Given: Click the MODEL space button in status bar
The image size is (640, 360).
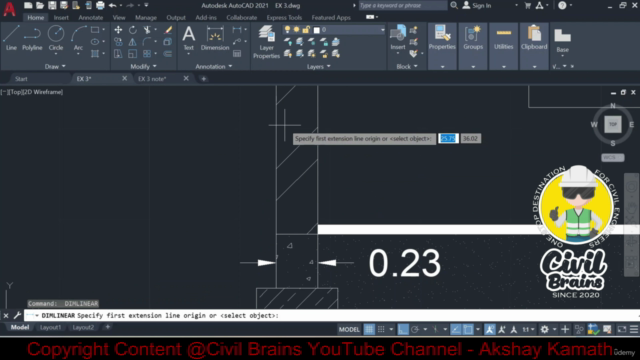Looking at the screenshot, I should pos(349,329).
